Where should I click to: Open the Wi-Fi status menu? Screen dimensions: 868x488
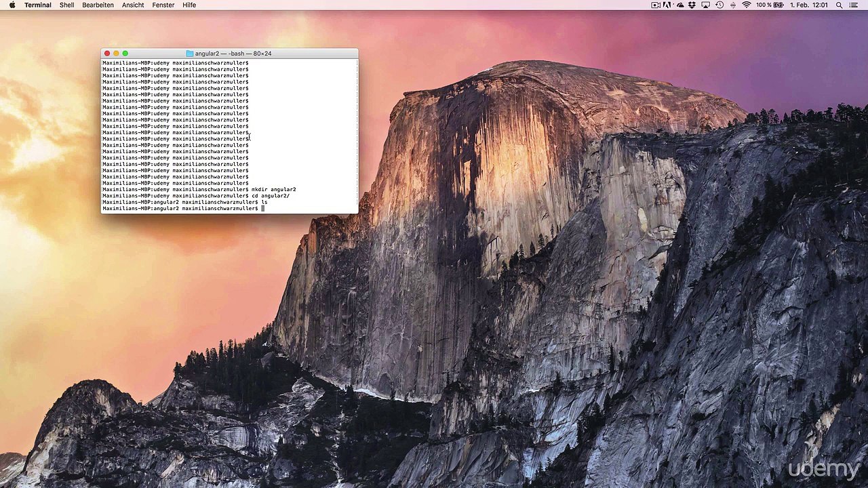(747, 5)
